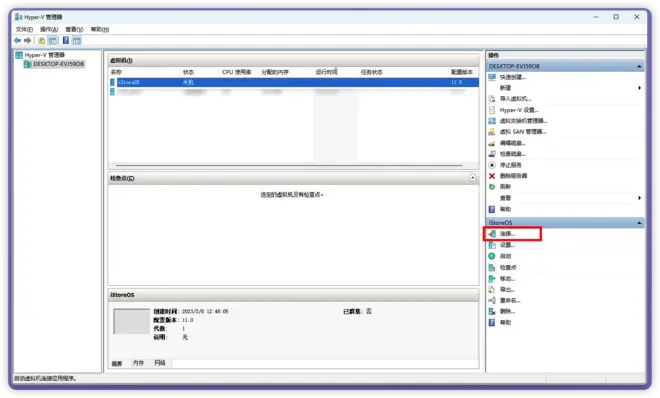660x398 pixels.
Task: Click the green 刷新 (Refresh) action
Action: [x=505, y=187]
